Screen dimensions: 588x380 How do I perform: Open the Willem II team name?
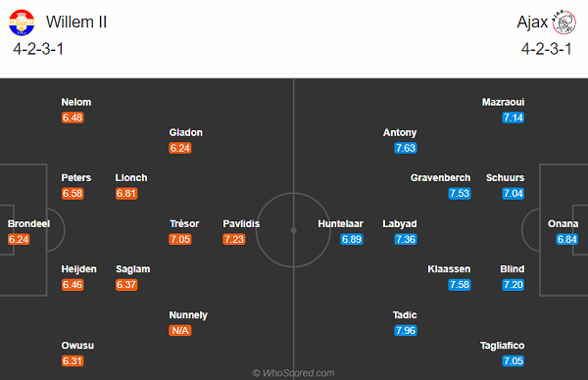76,23
